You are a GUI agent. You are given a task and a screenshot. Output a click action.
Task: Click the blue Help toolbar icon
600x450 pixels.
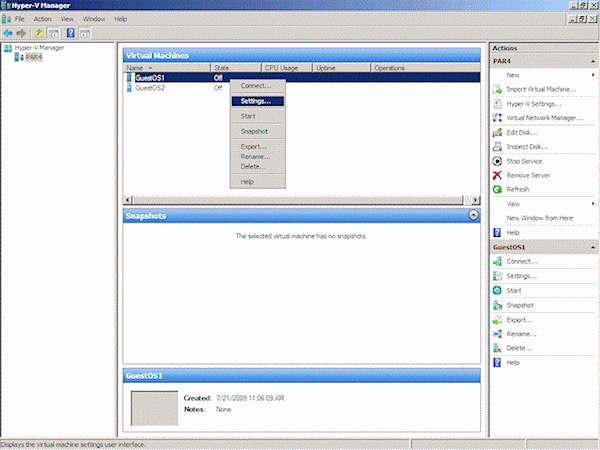coord(71,33)
